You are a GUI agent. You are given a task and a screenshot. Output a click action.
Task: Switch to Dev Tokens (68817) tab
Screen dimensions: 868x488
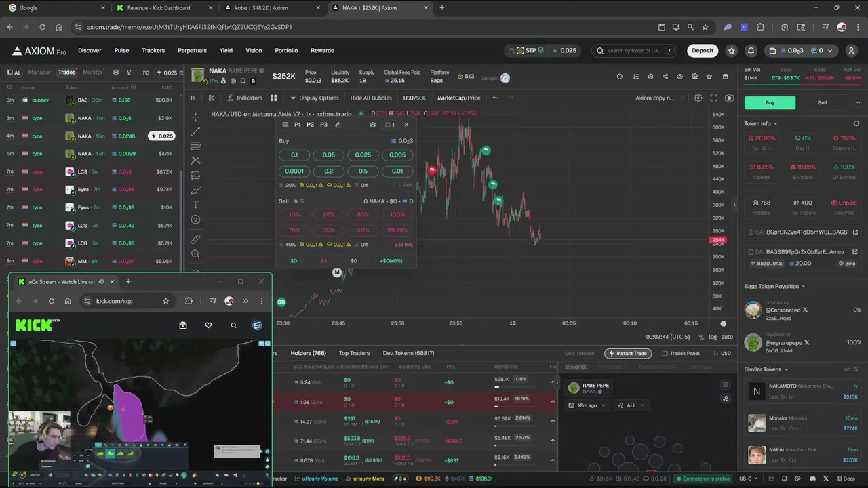click(x=408, y=353)
